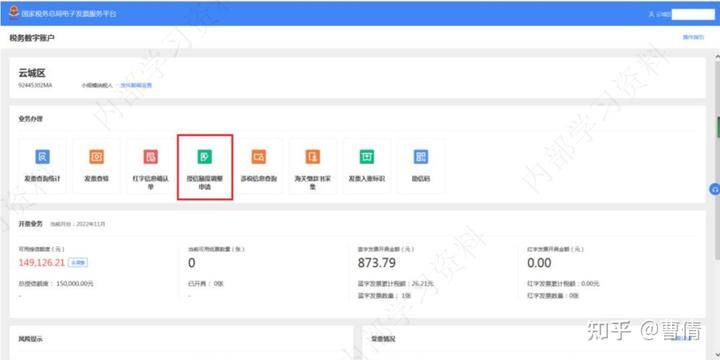The width and height of the screenshot is (720, 360).
Task: Click the tax bureau emblem logo
Action: click(x=14, y=12)
